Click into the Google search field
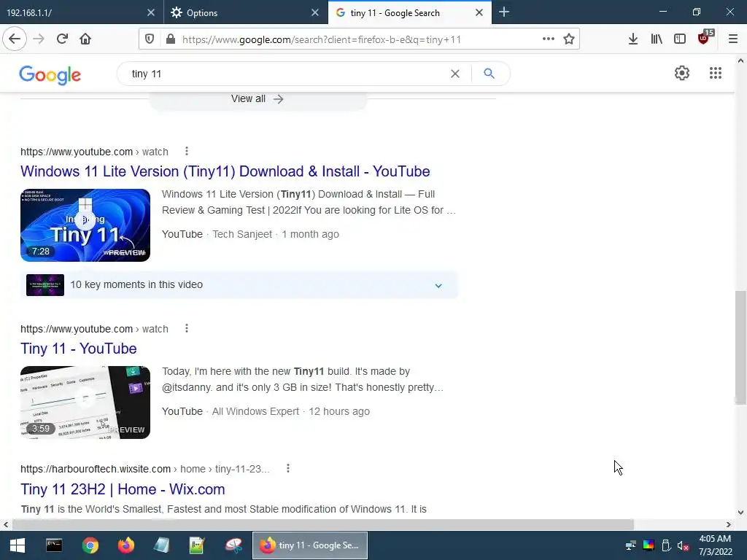This screenshot has width=747, height=560. [x=286, y=74]
